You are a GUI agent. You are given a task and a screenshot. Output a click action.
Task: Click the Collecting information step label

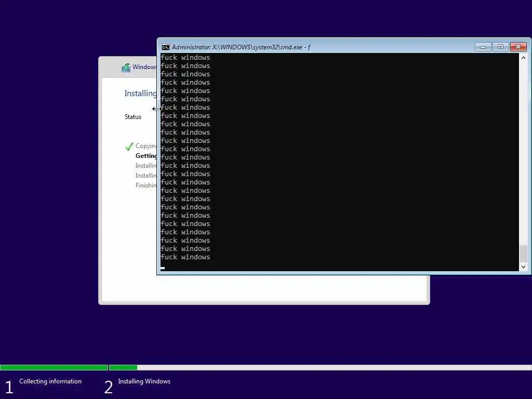50,381
